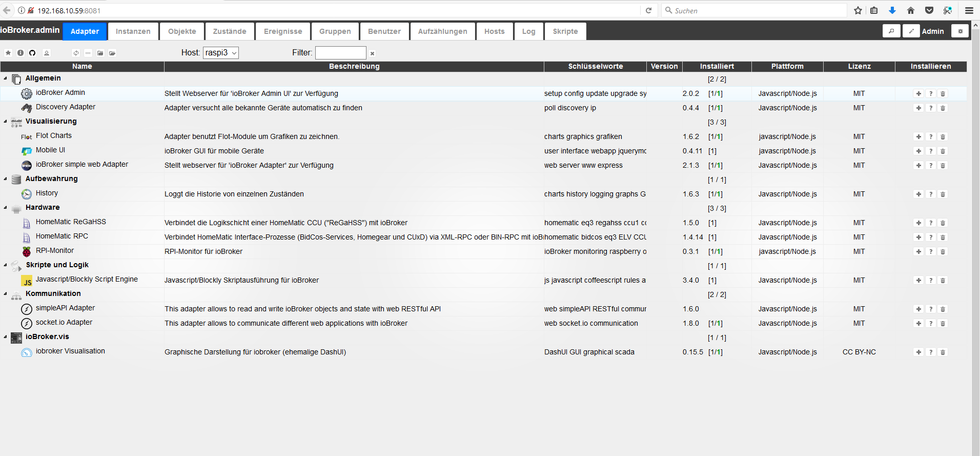This screenshot has width=980, height=456.
Task: Click into the Filter text field
Action: point(341,53)
